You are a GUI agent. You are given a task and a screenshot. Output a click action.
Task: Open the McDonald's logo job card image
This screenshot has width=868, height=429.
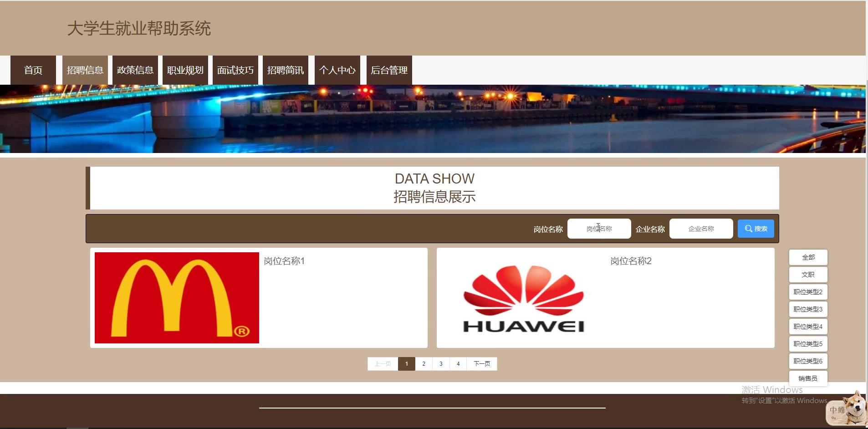[x=177, y=298]
